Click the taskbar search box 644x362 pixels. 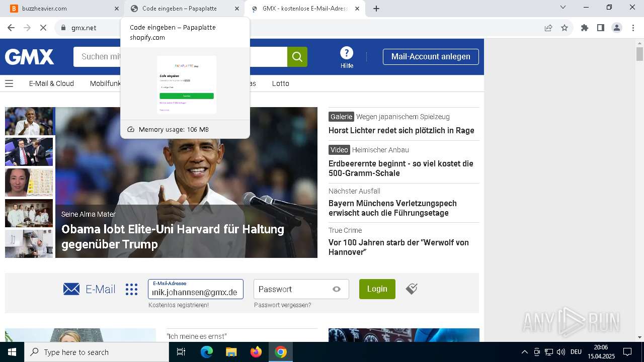pyautogui.click(x=97, y=352)
